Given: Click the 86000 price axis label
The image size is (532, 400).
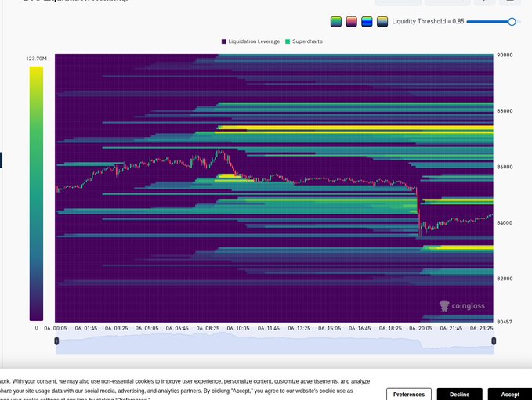Looking at the screenshot, I should coord(505,167).
